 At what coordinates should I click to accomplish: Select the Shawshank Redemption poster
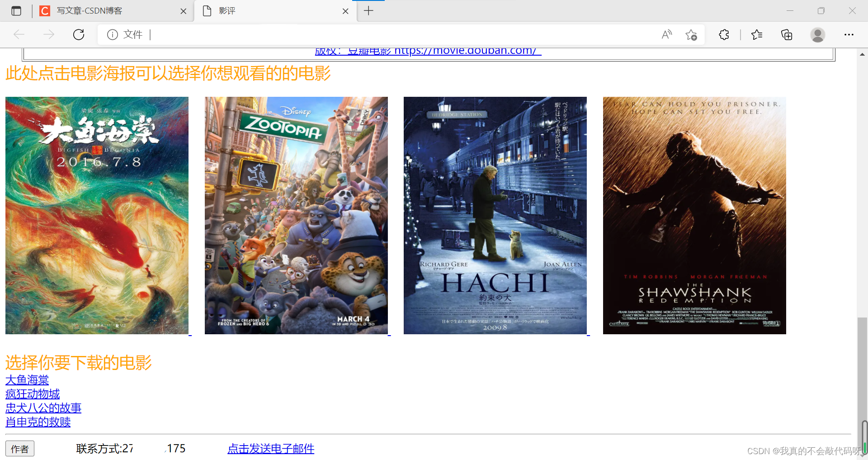coord(694,215)
